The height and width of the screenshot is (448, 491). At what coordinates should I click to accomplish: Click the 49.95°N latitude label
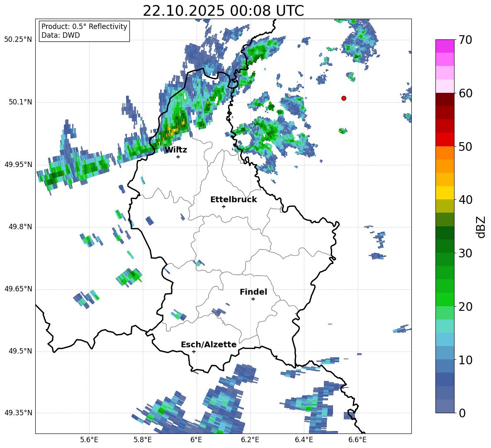(x=18, y=165)
